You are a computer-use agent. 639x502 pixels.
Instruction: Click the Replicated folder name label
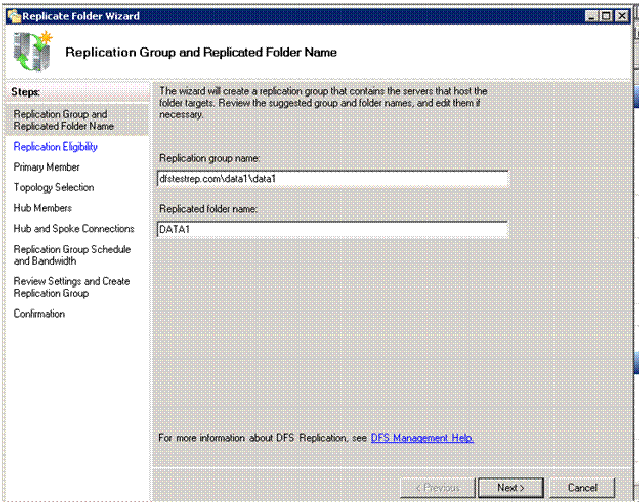pyautogui.click(x=208, y=209)
